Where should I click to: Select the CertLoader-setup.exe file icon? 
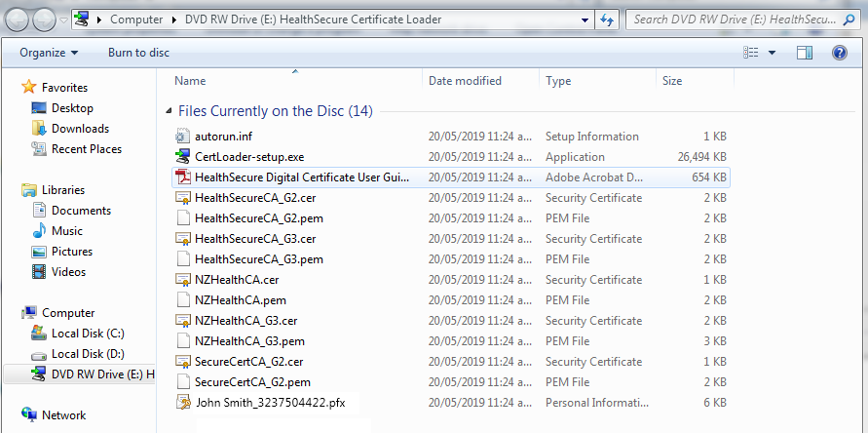pos(182,157)
